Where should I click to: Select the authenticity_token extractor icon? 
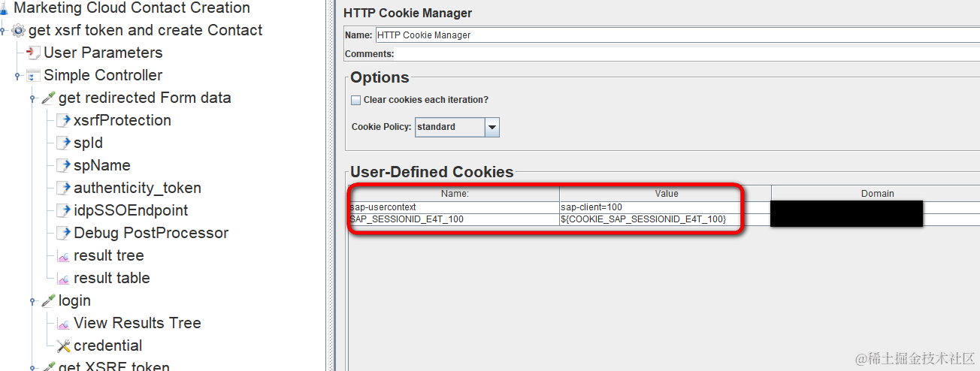[63, 189]
